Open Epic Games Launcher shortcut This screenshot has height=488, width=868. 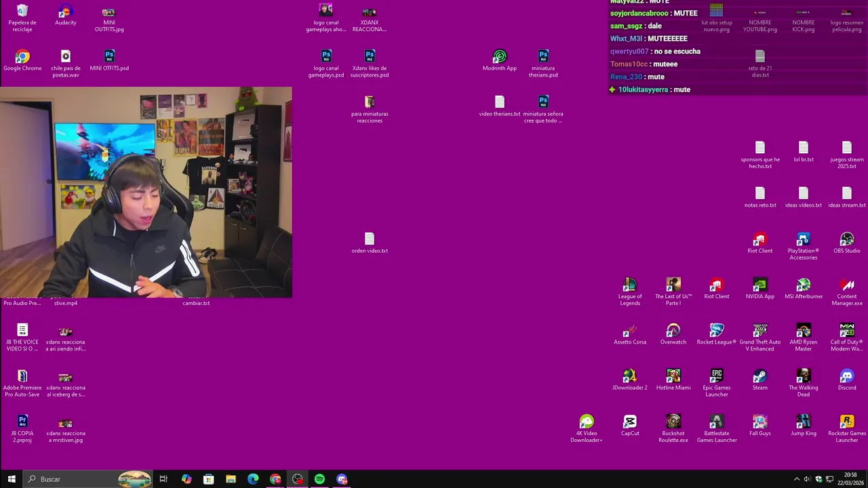[717, 382]
